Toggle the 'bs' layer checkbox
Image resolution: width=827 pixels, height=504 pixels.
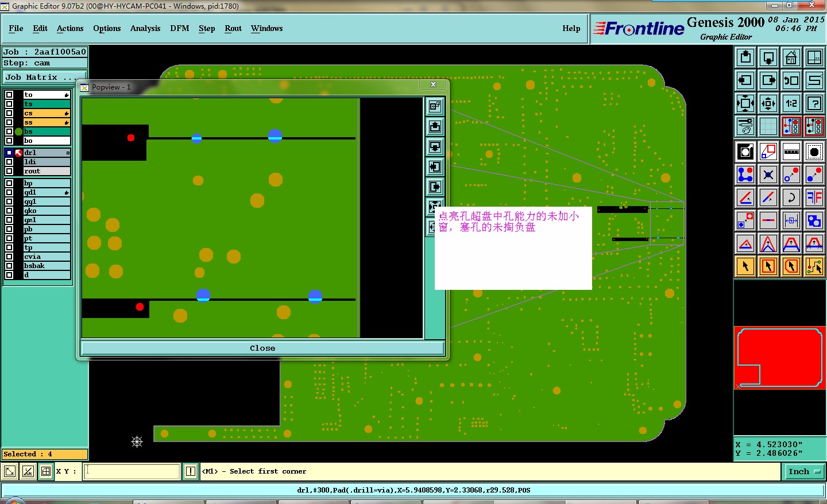9,131
